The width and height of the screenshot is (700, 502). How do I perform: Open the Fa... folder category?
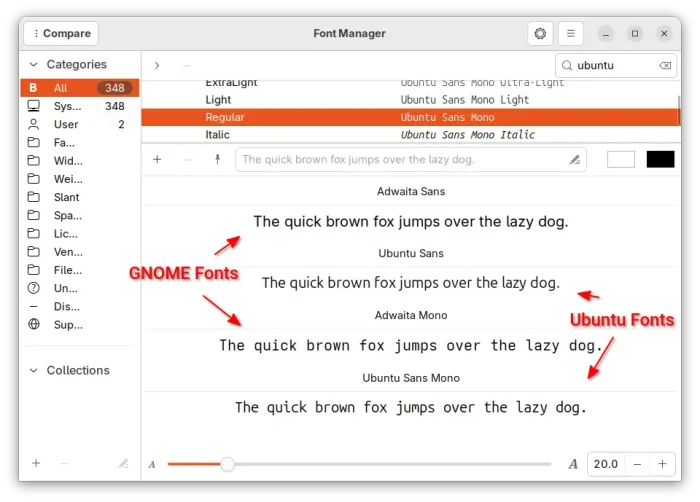click(80, 142)
